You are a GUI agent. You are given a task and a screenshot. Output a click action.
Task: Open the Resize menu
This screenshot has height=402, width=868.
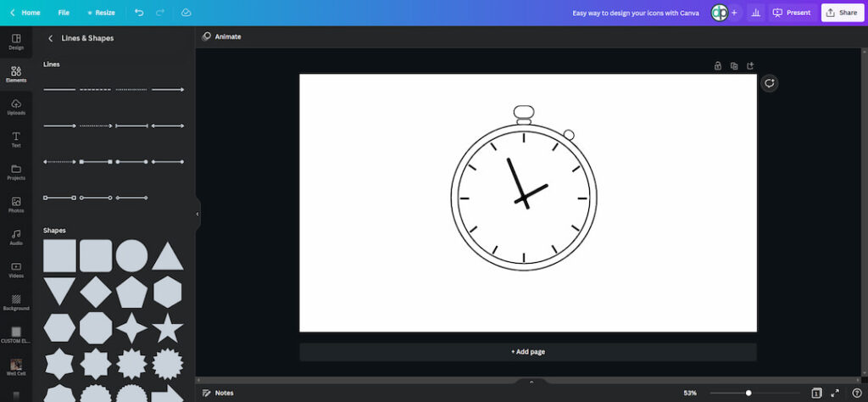click(x=102, y=12)
